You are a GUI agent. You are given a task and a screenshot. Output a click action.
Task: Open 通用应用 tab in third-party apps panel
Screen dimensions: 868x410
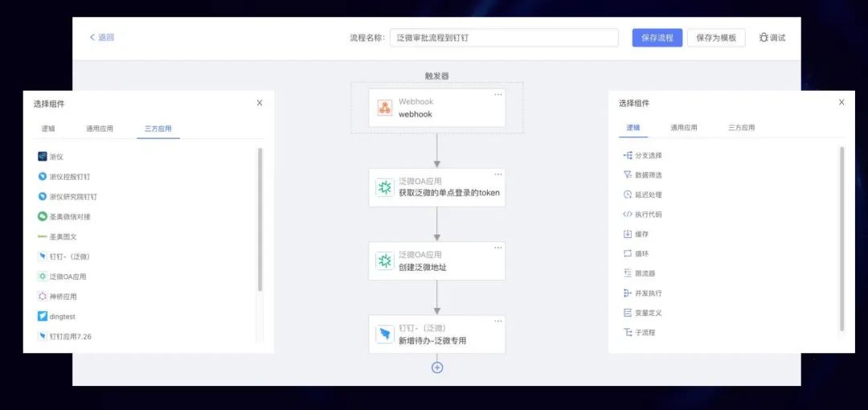(x=100, y=129)
